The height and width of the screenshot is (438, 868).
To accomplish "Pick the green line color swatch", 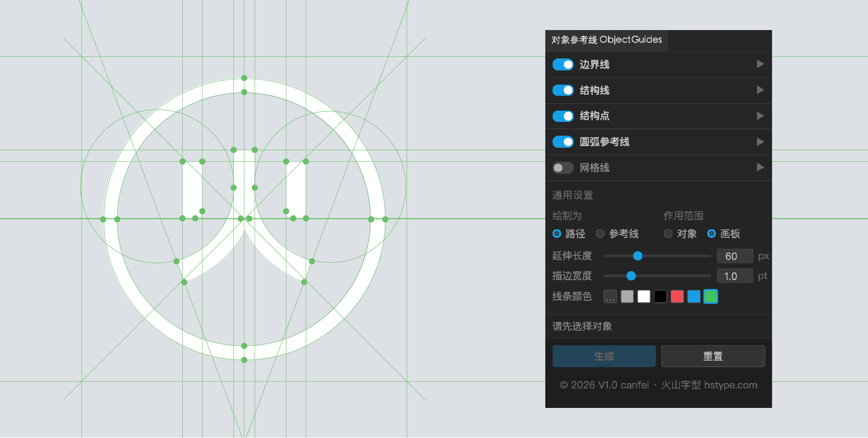I will point(711,296).
